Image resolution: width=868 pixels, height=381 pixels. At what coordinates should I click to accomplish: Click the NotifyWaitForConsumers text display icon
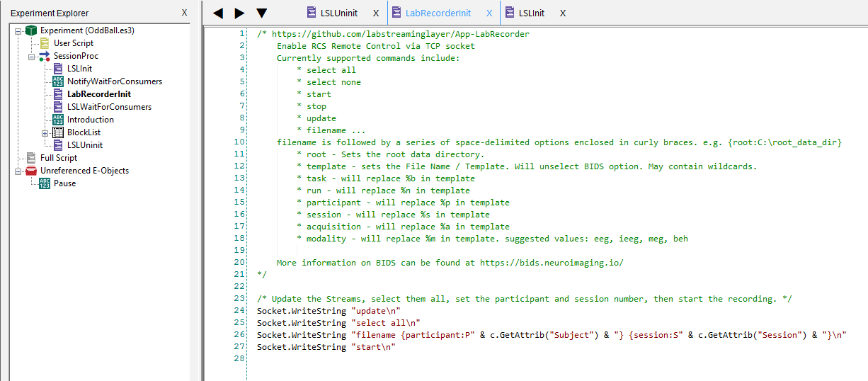tap(58, 81)
